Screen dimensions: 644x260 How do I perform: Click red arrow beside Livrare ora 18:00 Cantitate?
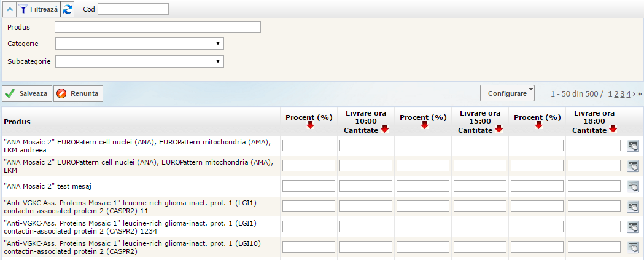613,129
